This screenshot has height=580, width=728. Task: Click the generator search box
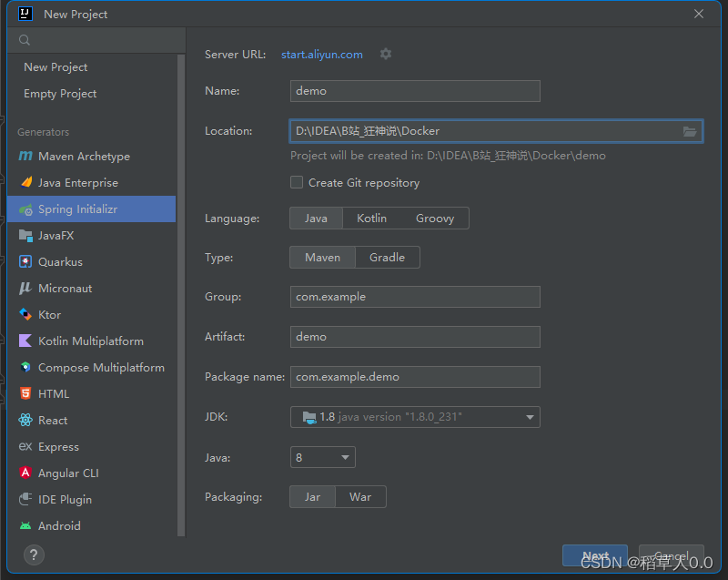click(x=96, y=40)
